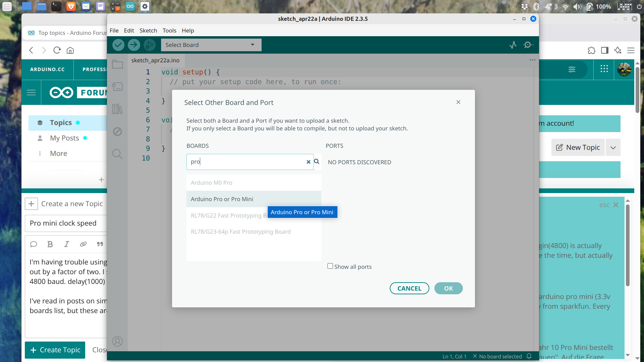Select Arduino Pro or Pro Mini board
This screenshot has width=644, height=362.
point(254,199)
